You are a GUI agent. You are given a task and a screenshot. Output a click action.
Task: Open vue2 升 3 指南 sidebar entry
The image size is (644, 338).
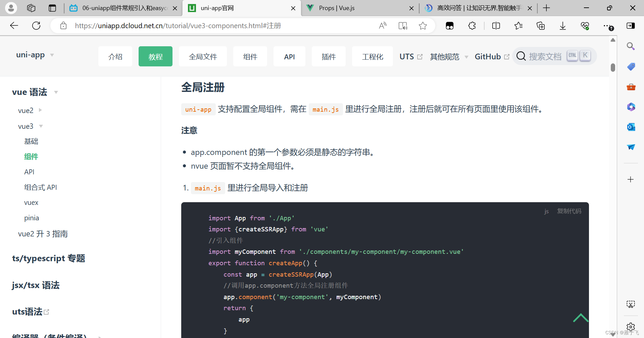[43, 234]
